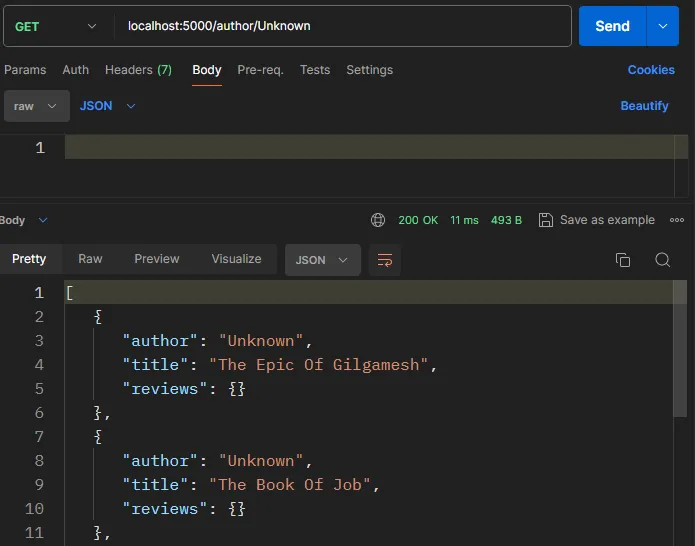This screenshot has height=546, width=695.
Task: Click the Beautify link
Action: 644,106
